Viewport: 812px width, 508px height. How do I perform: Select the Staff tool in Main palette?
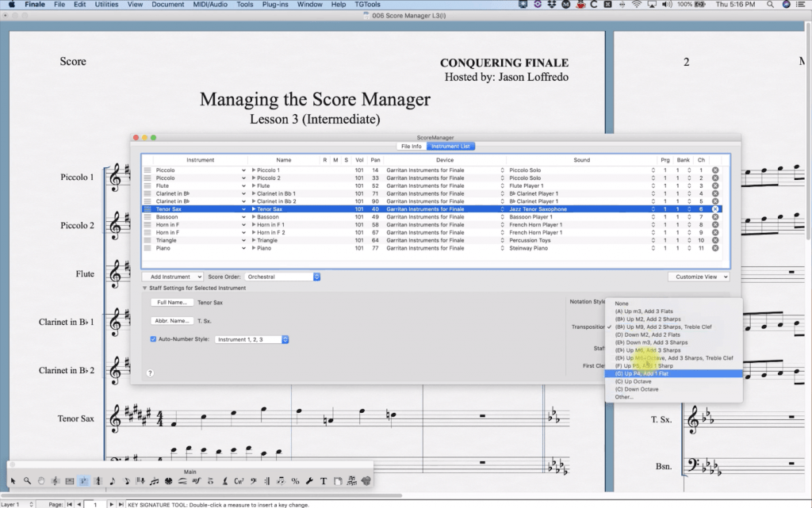(x=56, y=480)
